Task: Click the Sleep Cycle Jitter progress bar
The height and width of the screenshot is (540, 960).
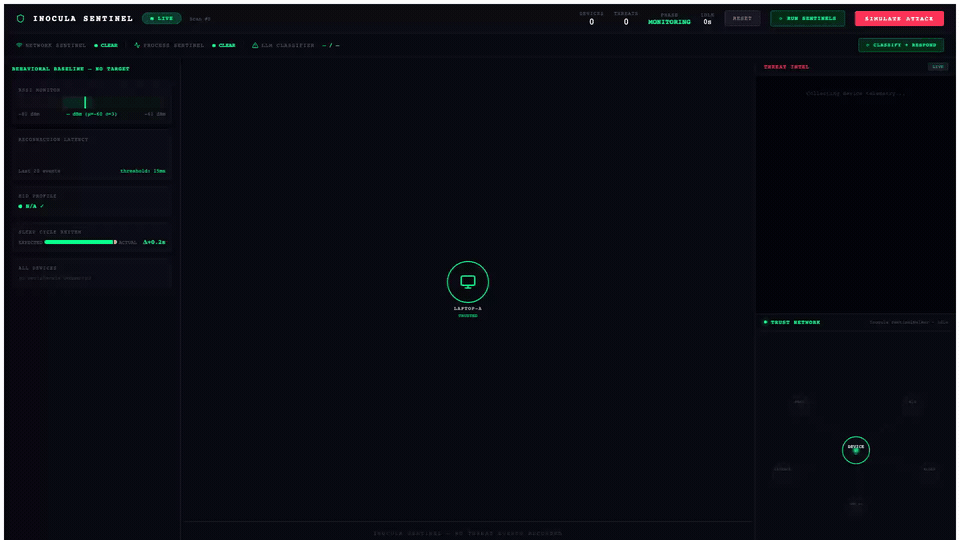Action: tap(80, 242)
